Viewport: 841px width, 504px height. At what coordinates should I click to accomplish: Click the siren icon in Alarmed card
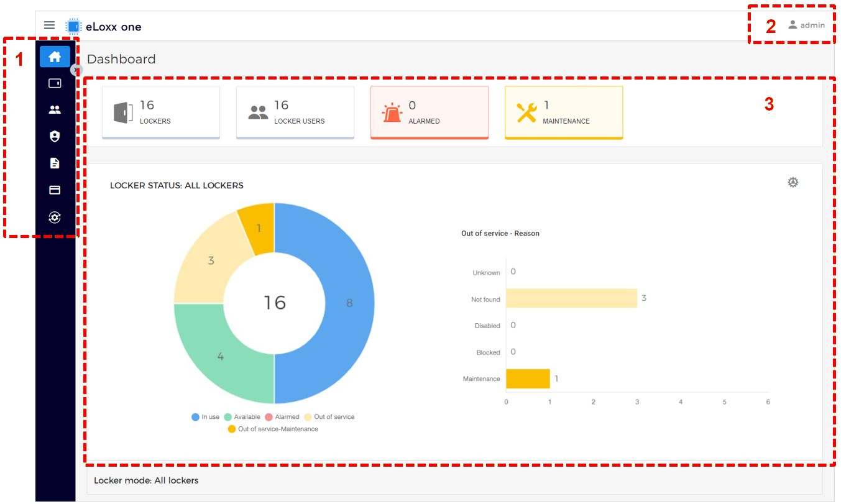(392, 112)
